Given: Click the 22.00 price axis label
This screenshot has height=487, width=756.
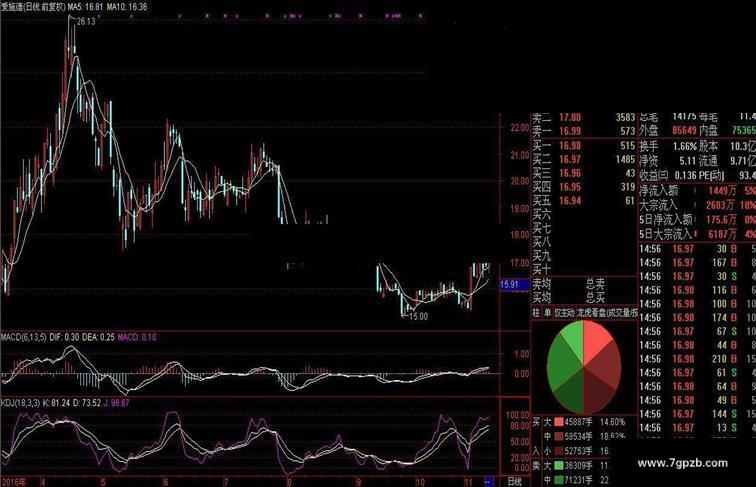Looking at the screenshot, I should 520,128.
